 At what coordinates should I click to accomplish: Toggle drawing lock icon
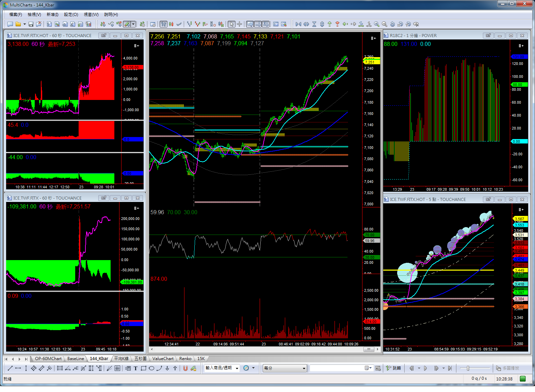coord(193,368)
